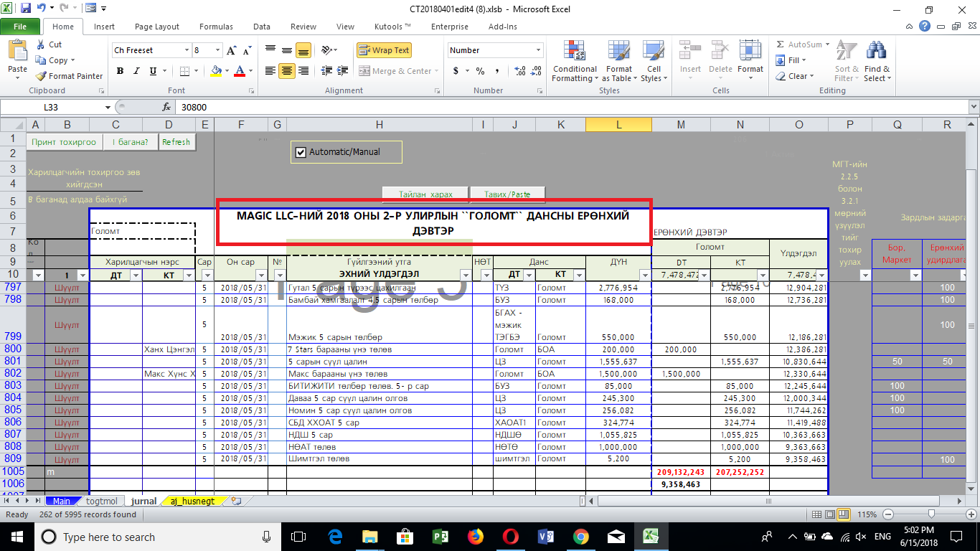
Task: Click the Format Painter tool
Action: tap(70, 76)
